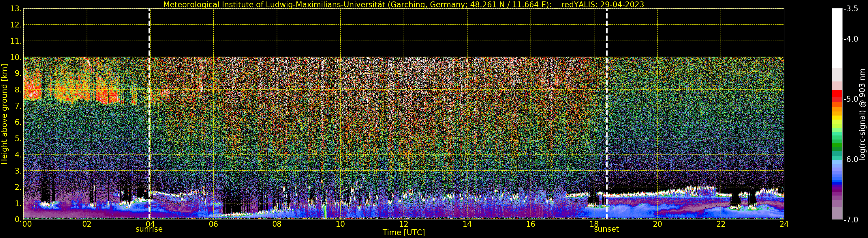
Task: Click the '24' time axis tick label
Action: pyautogui.click(x=784, y=224)
